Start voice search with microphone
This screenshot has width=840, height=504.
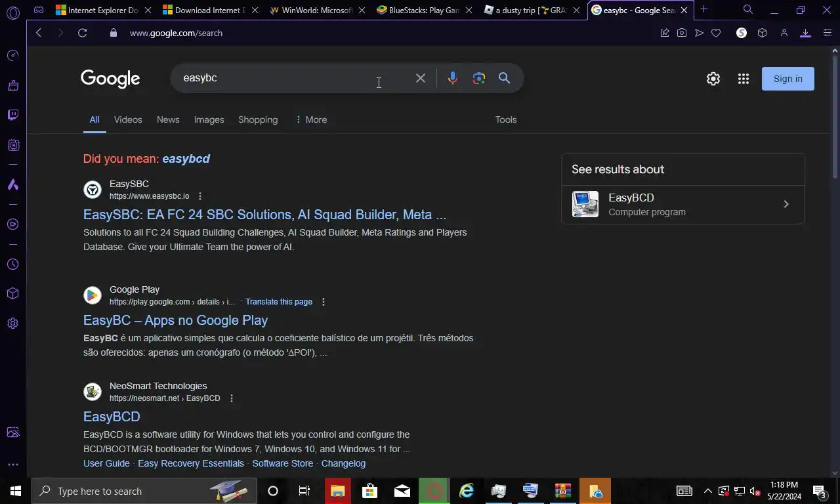click(452, 78)
